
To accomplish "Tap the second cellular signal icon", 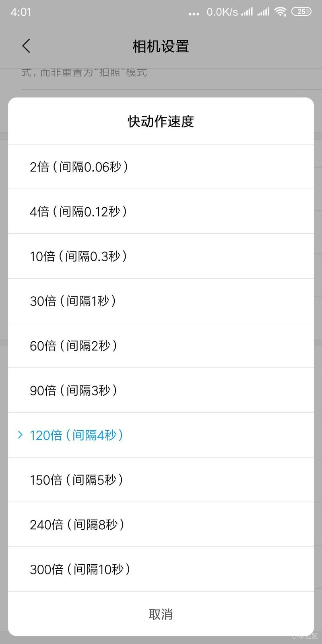I will [x=264, y=12].
